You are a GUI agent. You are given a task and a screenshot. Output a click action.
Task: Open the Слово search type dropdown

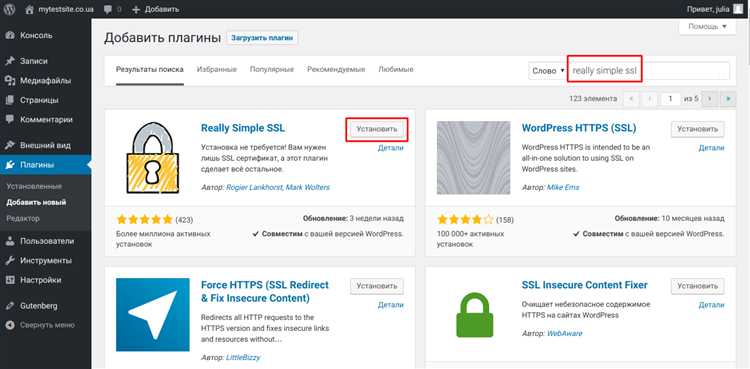tap(548, 71)
